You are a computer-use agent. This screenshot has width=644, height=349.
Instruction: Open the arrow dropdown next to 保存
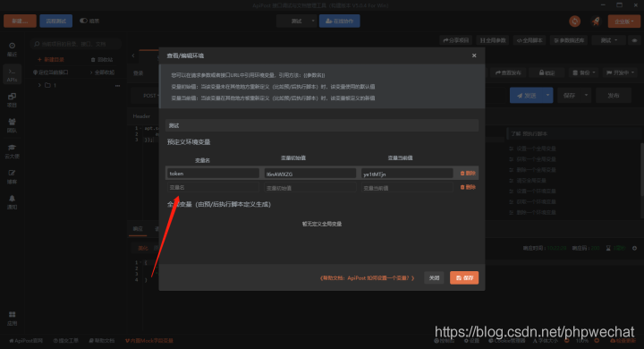(586, 96)
